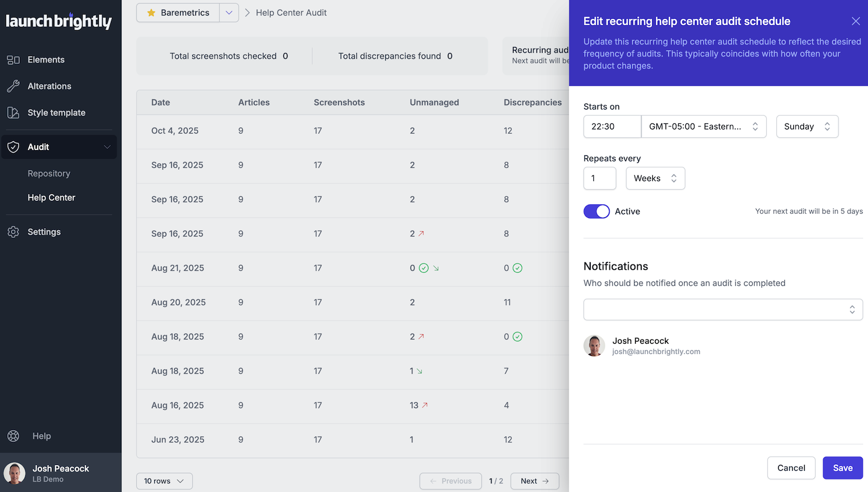This screenshot has width=868, height=492.
Task: Go to Next page of audits
Action: pyautogui.click(x=534, y=481)
